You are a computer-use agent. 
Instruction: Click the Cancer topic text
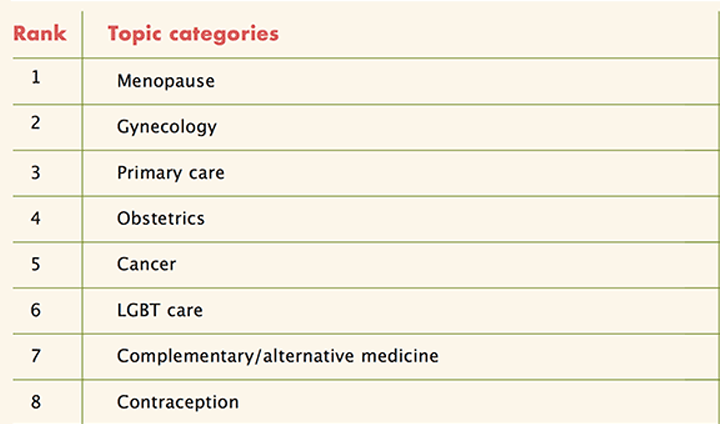146,264
